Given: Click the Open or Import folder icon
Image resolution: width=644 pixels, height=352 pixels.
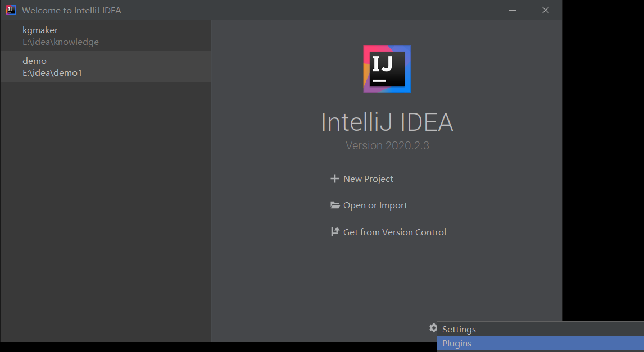Looking at the screenshot, I should coord(335,205).
